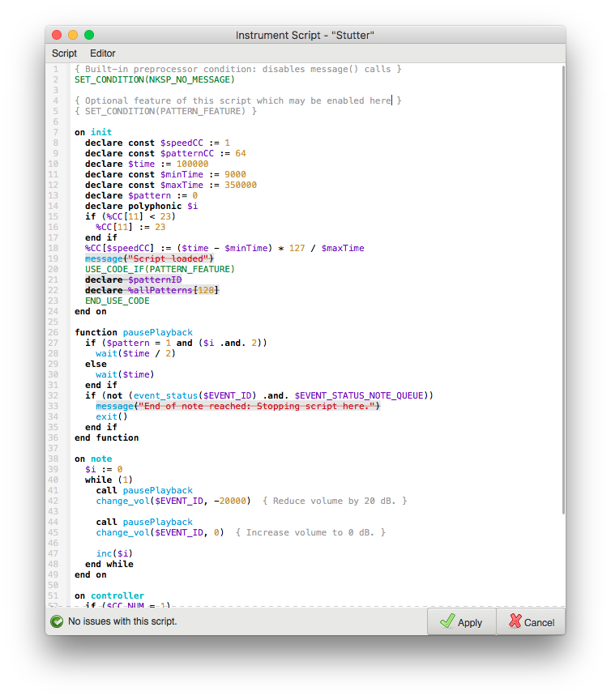Screen dimensions: 611x700
Task: Click the 'else' keyword on line 29
Action: (96, 364)
